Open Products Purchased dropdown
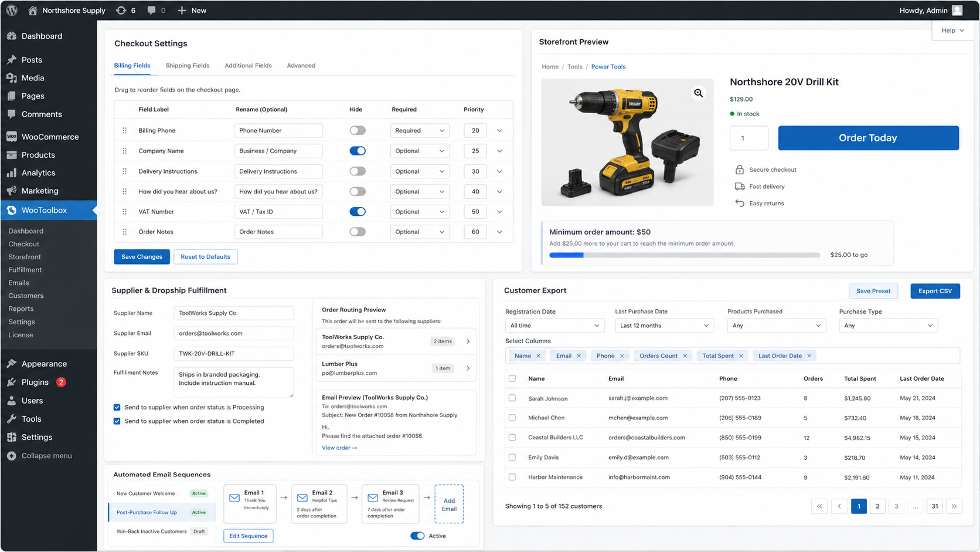The width and height of the screenshot is (980, 552). [x=777, y=326]
